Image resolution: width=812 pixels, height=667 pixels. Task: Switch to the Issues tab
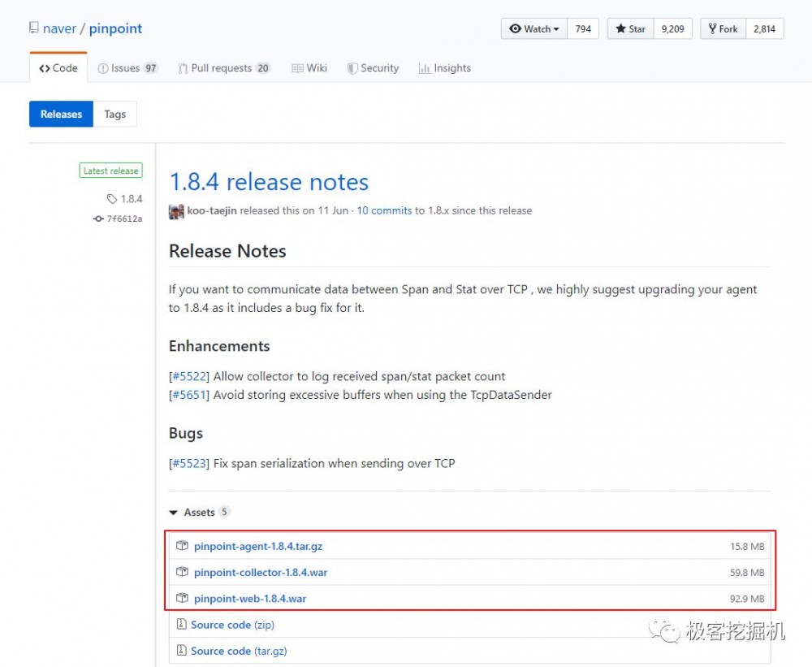pyautogui.click(x=127, y=68)
